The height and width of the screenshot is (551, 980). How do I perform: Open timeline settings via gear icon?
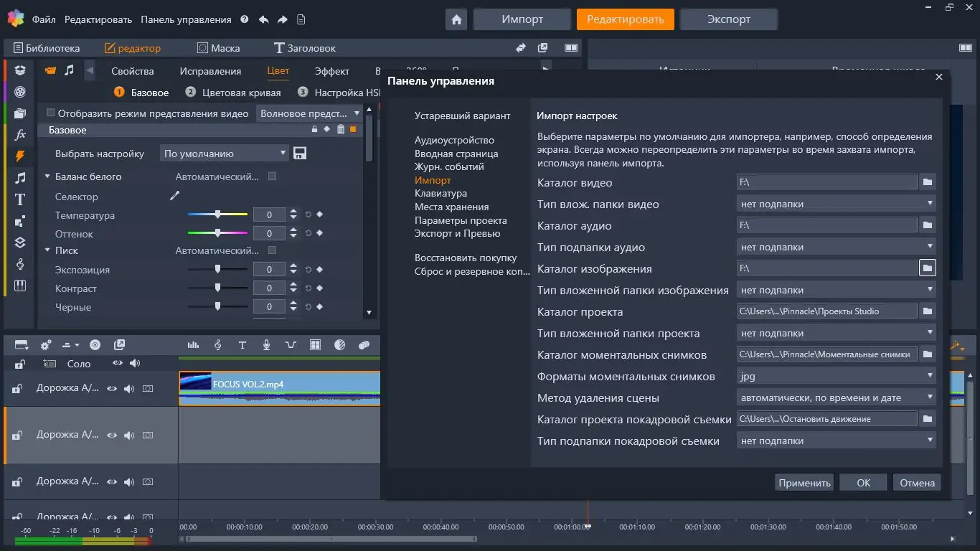click(x=44, y=345)
